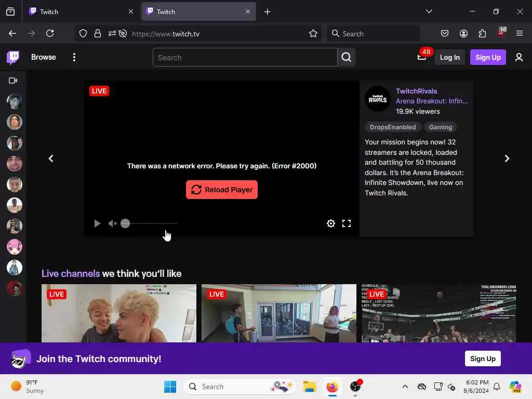Click the Windows taskbar search box

[240, 387]
